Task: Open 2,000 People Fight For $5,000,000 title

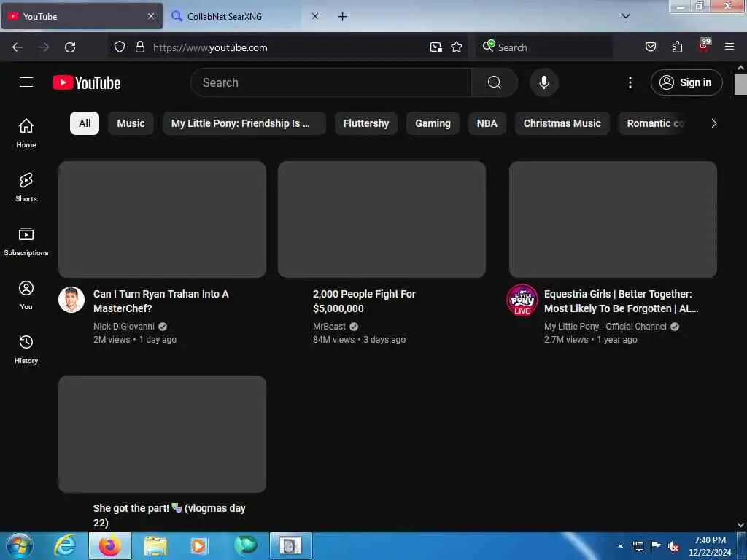Action: coord(364,301)
